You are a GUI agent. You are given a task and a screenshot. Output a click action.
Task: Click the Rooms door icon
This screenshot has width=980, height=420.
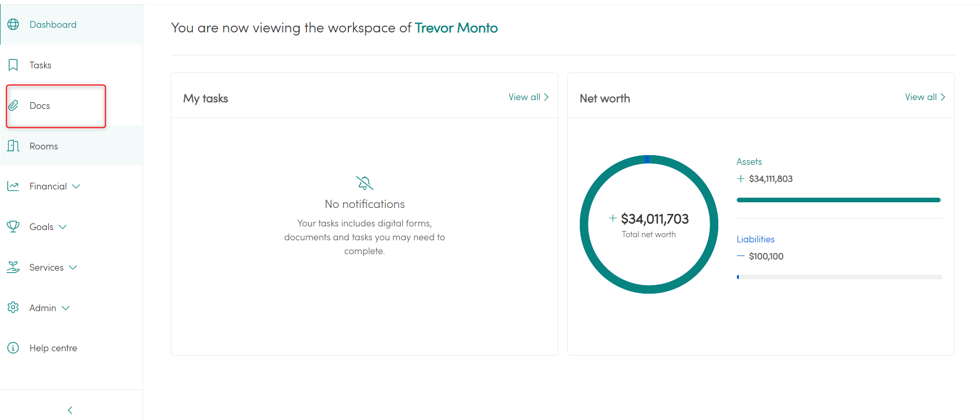(x=13, y=146)
